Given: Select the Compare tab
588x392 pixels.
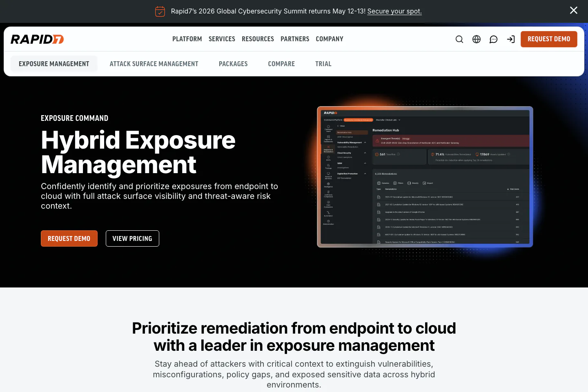Looking at the screenshot, I should coord(281,64).
